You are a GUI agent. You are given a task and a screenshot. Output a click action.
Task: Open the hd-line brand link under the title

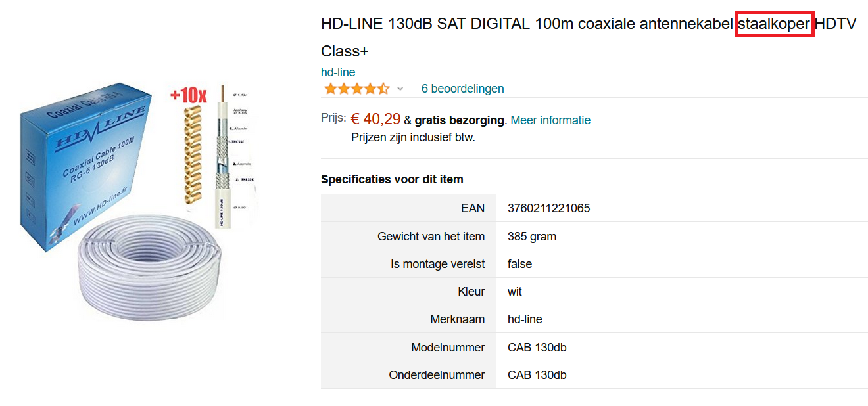(x=338, y=72)
